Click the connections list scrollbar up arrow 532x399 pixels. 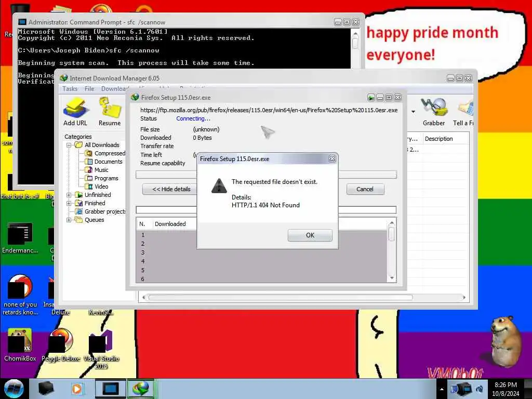pyautogui.click(x=392, y=223)
